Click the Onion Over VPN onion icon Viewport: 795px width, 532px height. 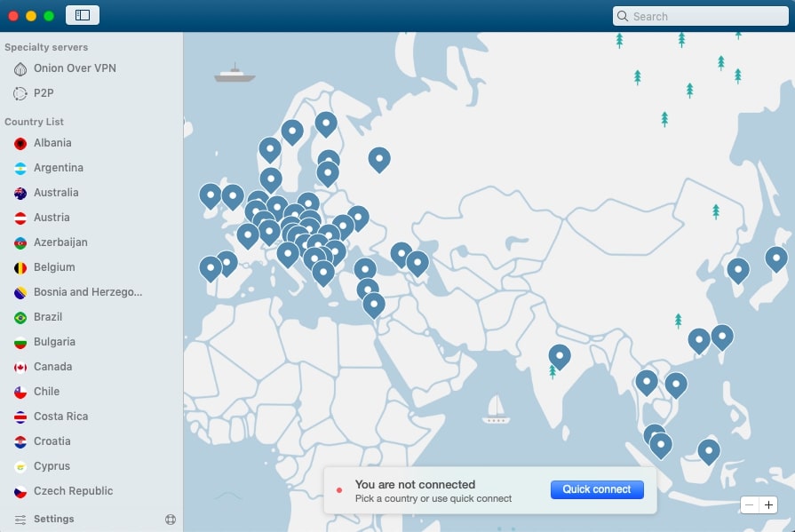click(20, 68)
